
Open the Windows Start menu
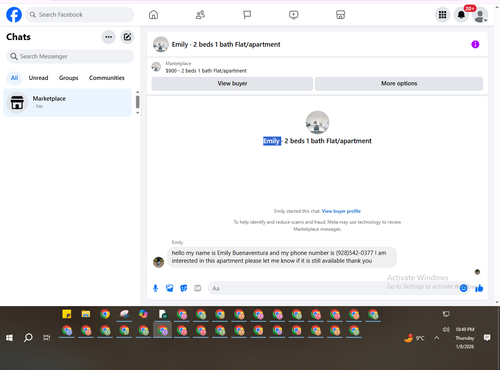coord(9,338)
